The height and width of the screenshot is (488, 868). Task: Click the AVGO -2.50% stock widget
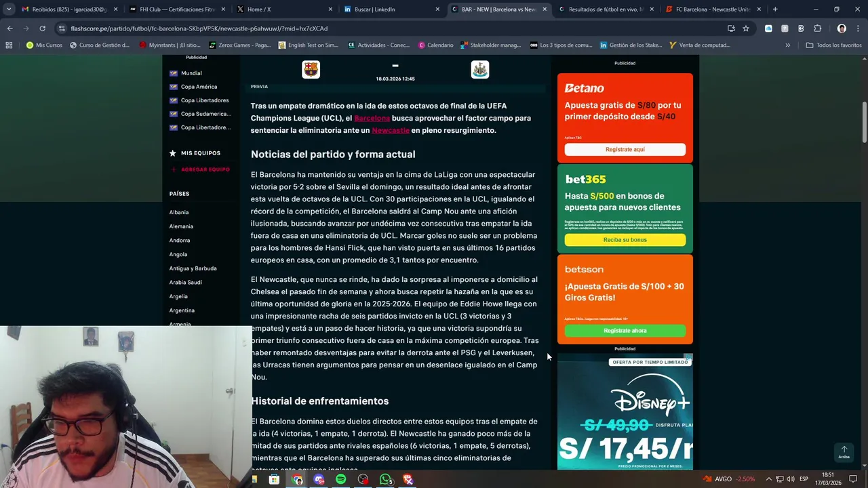click(x=729, y=479)
